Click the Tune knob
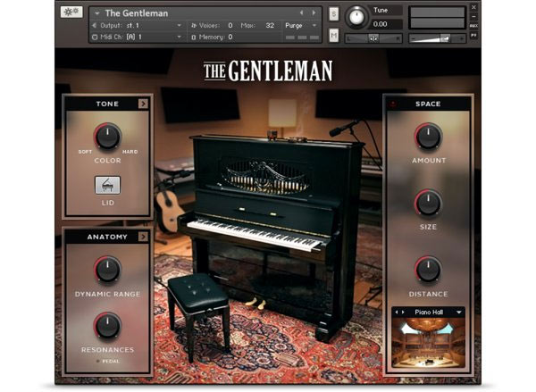This screenshot has width=536, height=392. pyautogui.click(x=356, y=17)
